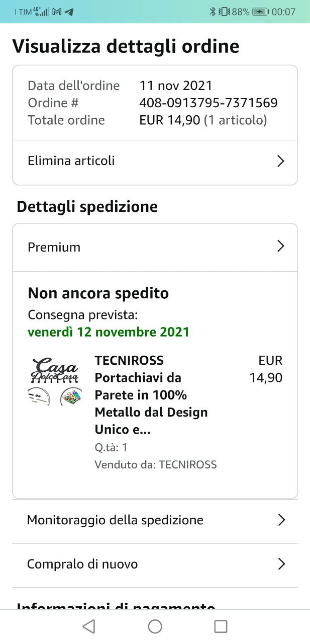Open the TECNIROSS Portachiavi product title
Image resolution: width=310 pixels, height=644 pixels.
tap(151, 395)
